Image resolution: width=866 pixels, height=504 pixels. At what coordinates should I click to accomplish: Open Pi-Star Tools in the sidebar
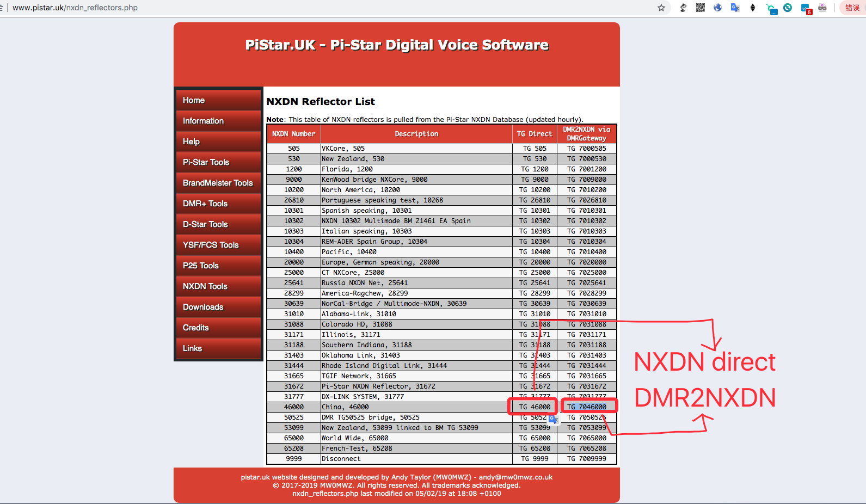coord(218,162)
